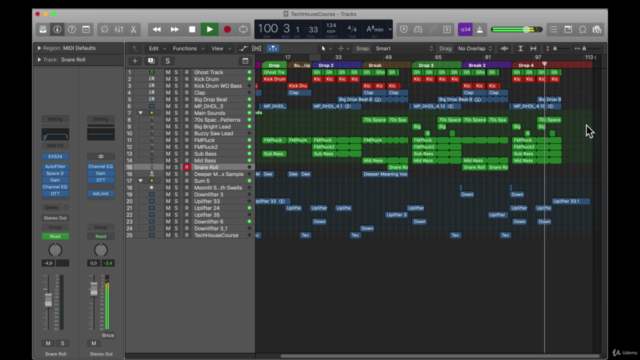Image resolution: width=640 pixels, height=360 pixels.
Task: Open the Snap Smart dropdown
Action: pyautogui.click(x=403, y=49)
